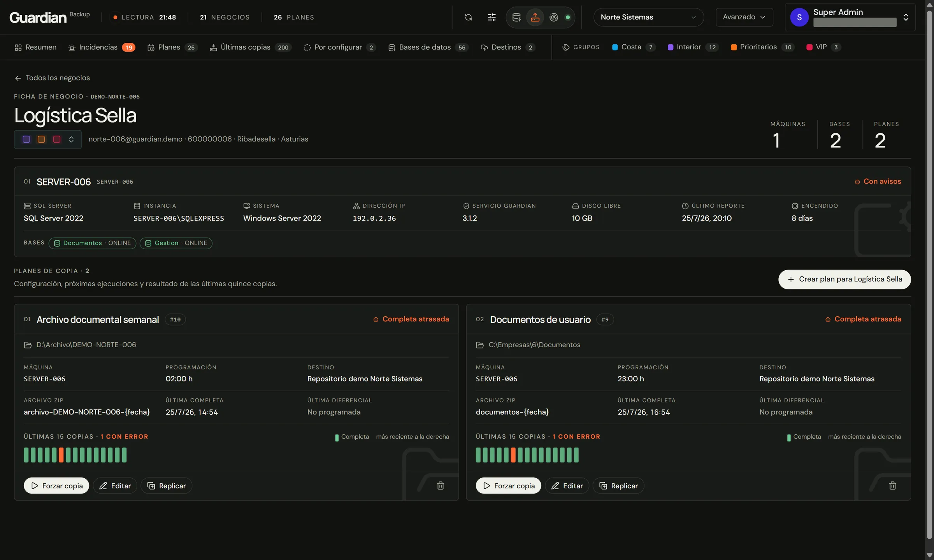Viewport: 934px width, 560px height.
Task: Click the Gestion · ONLINE database chip
Action: coord(176,243)
